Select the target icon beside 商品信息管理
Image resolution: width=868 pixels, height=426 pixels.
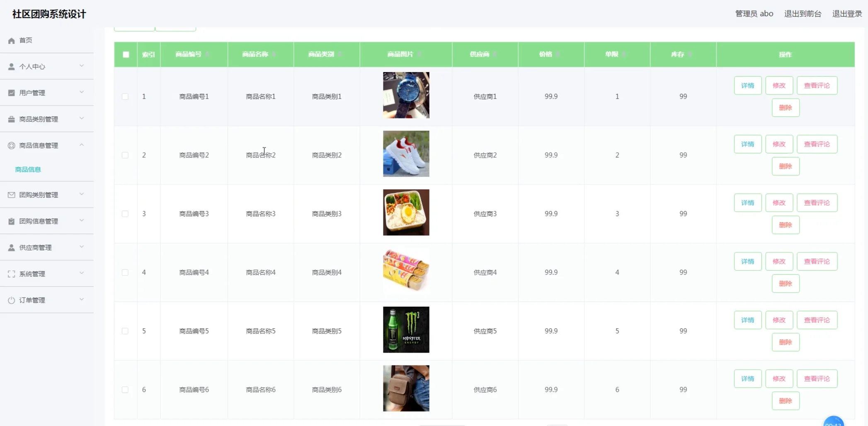11,145
